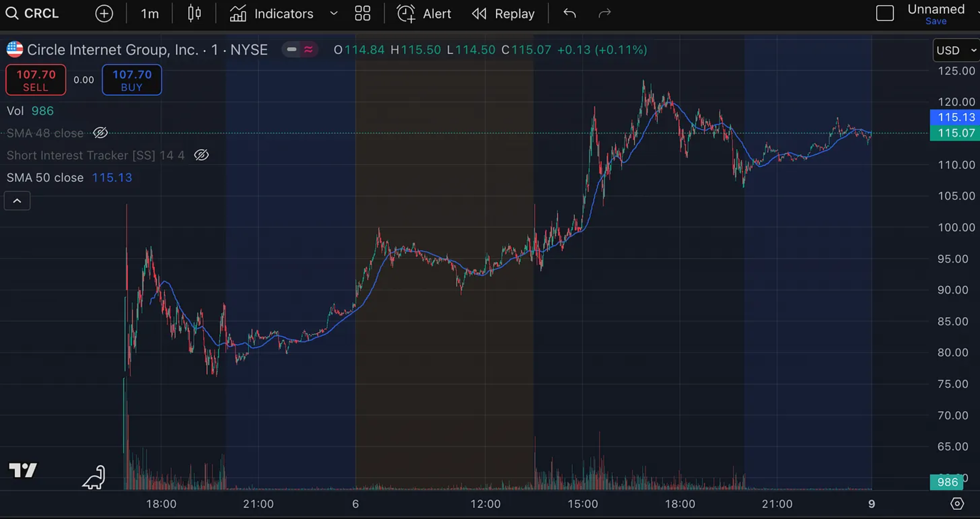
Task: Click the dinosaur icon at bottom left
Action: [x=94, y=477]
